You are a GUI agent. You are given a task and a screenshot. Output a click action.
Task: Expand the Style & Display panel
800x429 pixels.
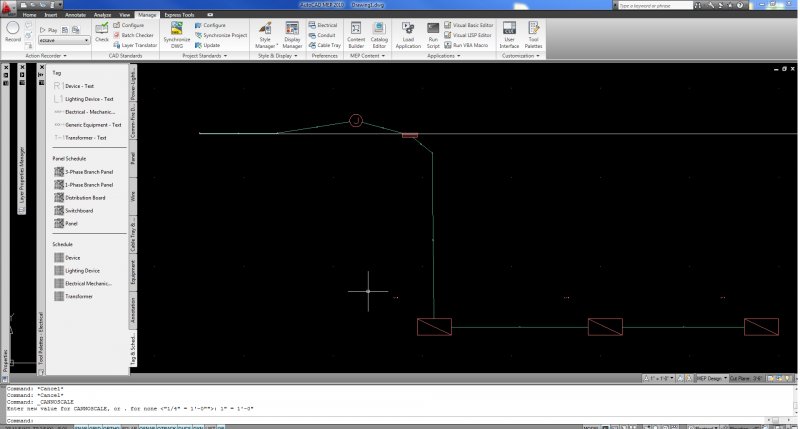pos(278,56)
